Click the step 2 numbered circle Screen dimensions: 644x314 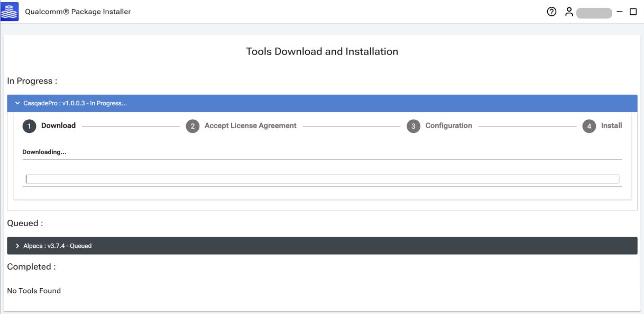192,126
